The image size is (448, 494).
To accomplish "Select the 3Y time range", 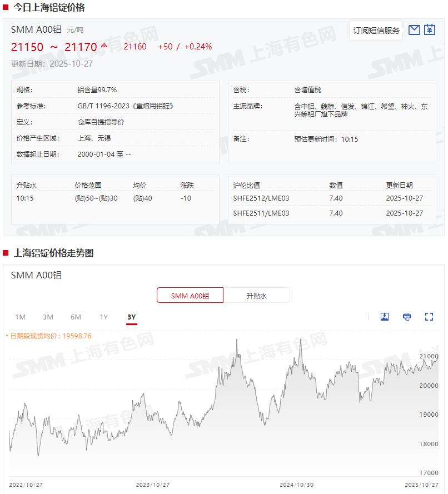I will click(131, 317).
